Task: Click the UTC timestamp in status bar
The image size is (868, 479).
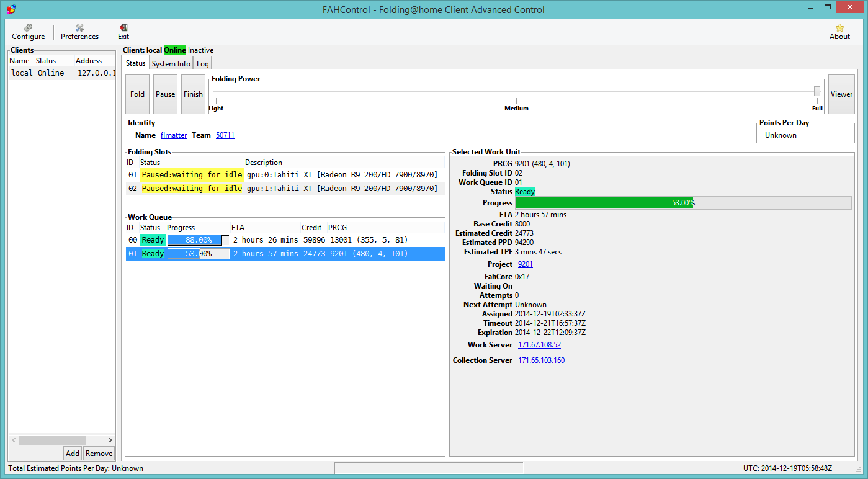Action: [x=787, y=468]
